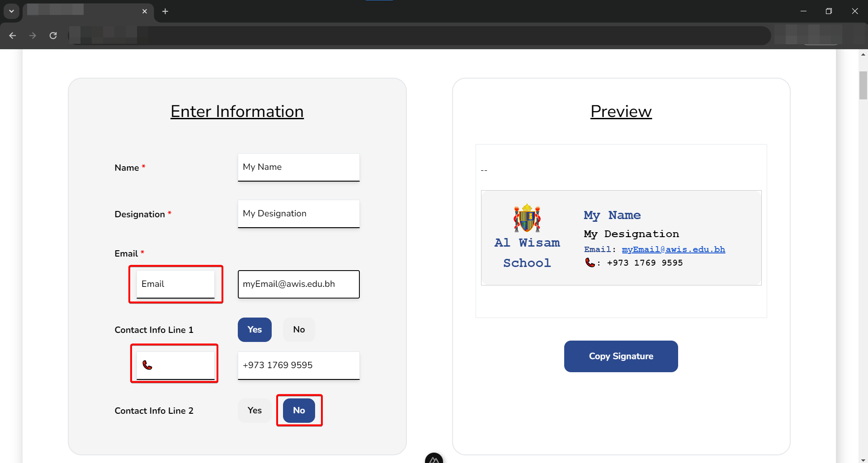868x463 pixels.
Task: Click the phone icon label field
Action: pyautogui.click(x=175, y=365)
